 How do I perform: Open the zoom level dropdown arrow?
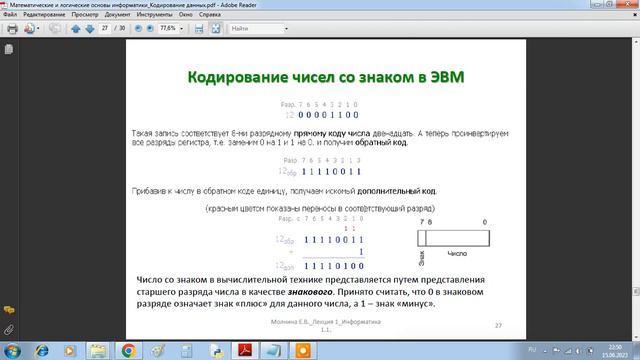(182, 29)
